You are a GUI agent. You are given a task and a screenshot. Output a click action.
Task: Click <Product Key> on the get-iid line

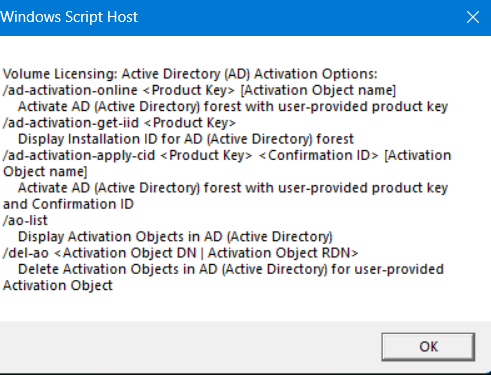point(190,123)
